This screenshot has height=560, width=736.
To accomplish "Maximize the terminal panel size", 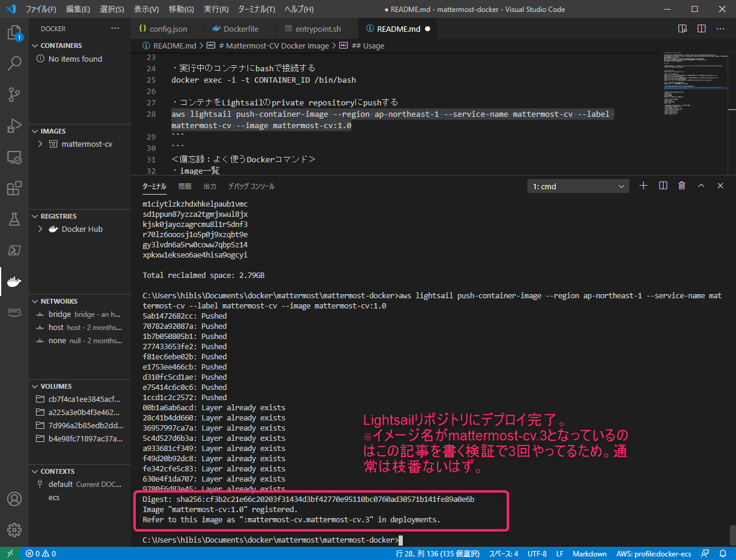I will point(701,186).
